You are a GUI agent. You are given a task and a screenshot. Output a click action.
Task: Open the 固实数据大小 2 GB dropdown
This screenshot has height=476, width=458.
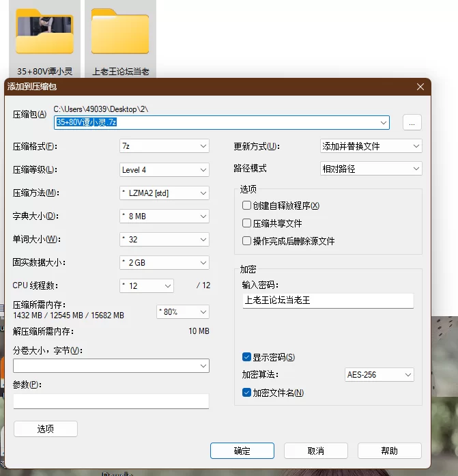click(x=164, y=263)
